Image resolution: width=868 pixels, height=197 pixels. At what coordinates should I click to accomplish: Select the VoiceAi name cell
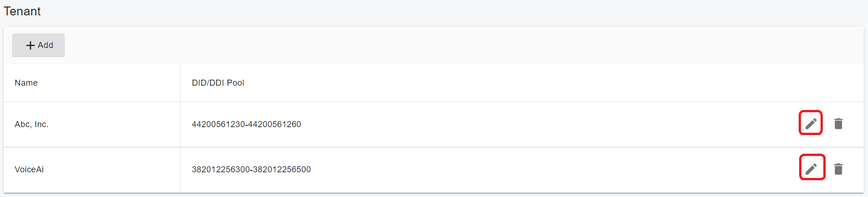29,170
